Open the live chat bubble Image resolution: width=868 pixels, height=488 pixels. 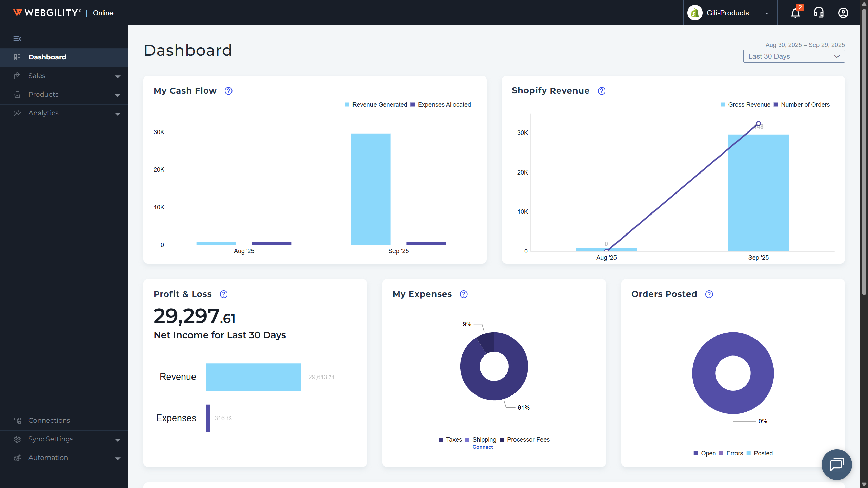pos(836,464)
